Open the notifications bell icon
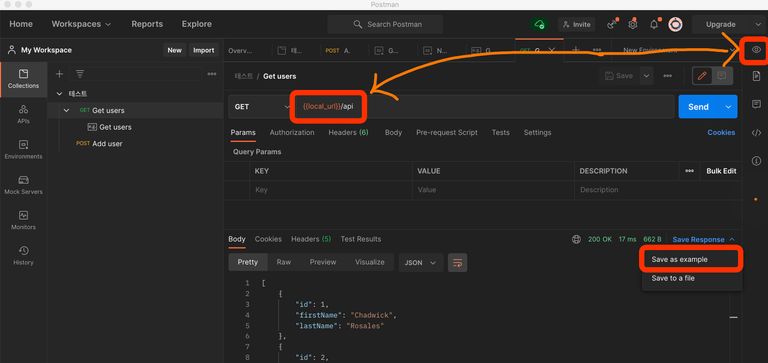 (x=654, y=24)
